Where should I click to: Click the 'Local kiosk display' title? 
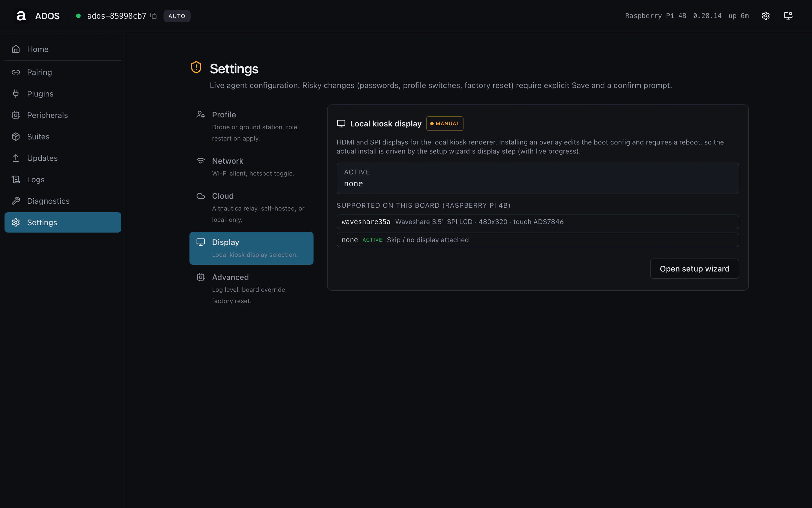(385, 124)
